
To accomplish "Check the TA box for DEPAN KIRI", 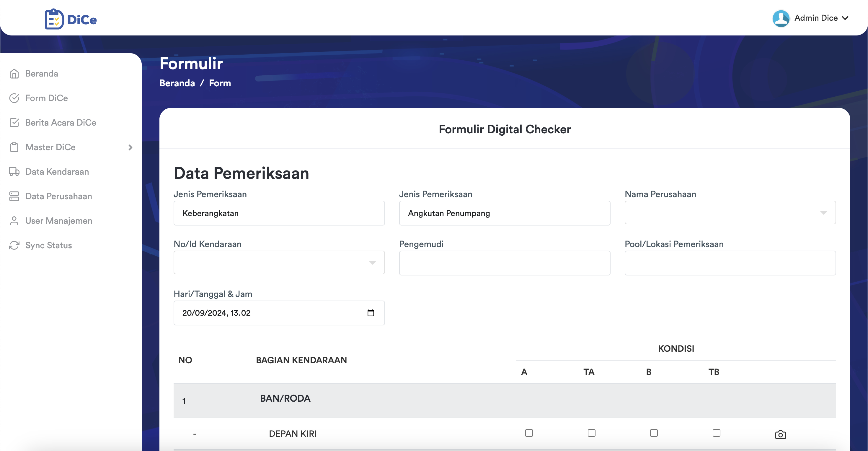I will click(592, 433).
